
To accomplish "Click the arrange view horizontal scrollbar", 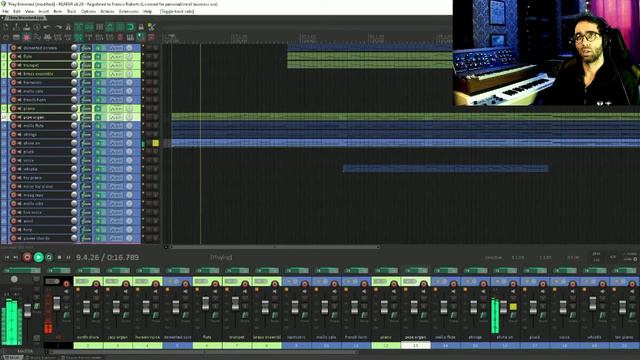I will [x=275, y=247].
